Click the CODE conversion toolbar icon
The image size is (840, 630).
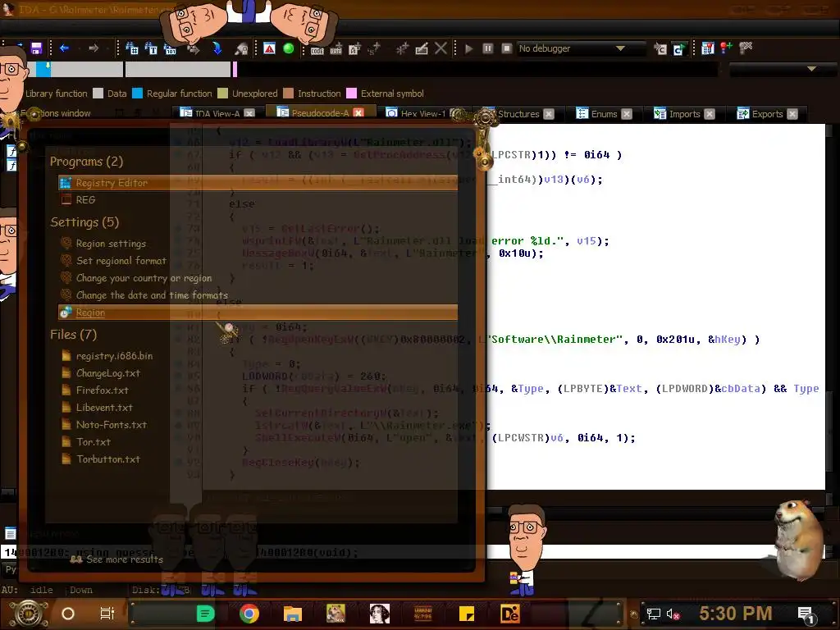click(x=317, y=50)
